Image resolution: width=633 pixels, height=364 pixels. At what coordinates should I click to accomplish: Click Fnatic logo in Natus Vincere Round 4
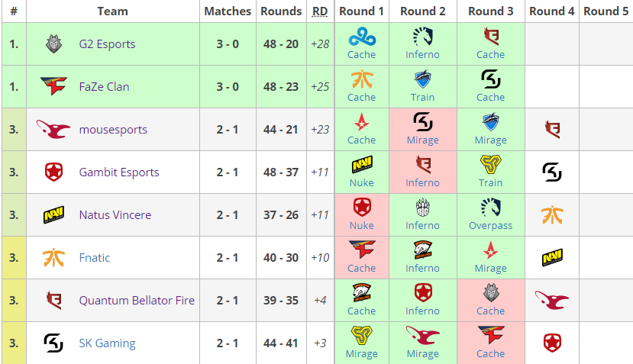(552, 214)
